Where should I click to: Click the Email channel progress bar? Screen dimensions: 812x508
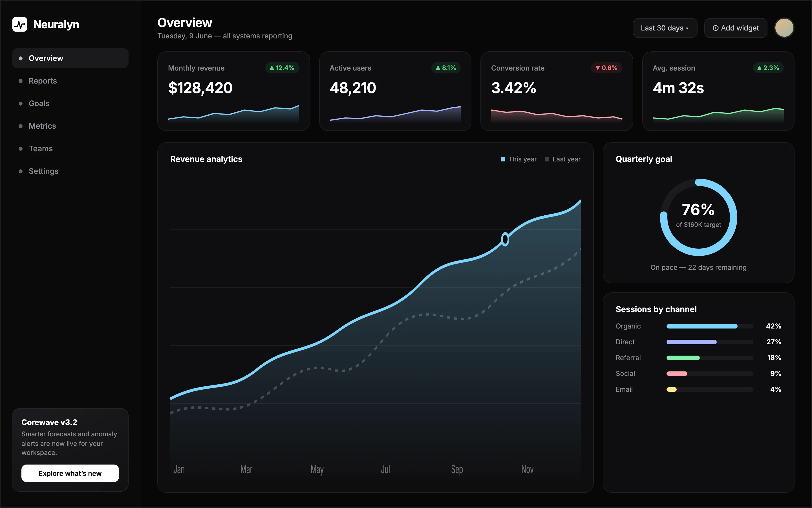point(710,389)
